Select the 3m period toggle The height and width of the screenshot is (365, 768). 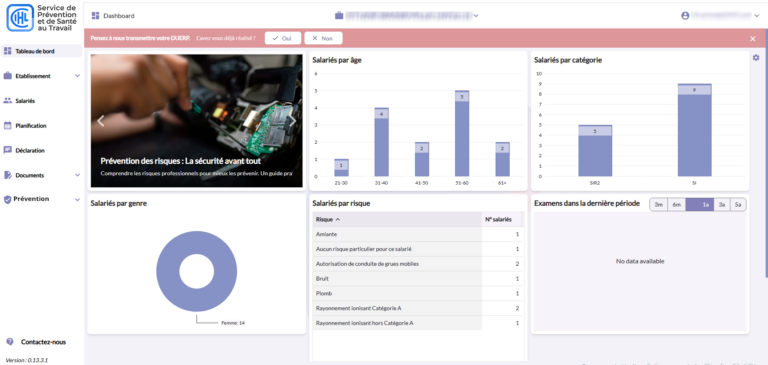pos(659,205)
